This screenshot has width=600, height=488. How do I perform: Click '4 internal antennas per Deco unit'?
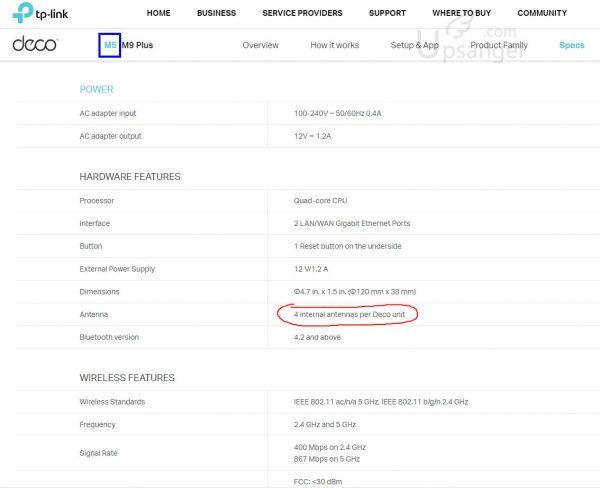tap(349, 314)
